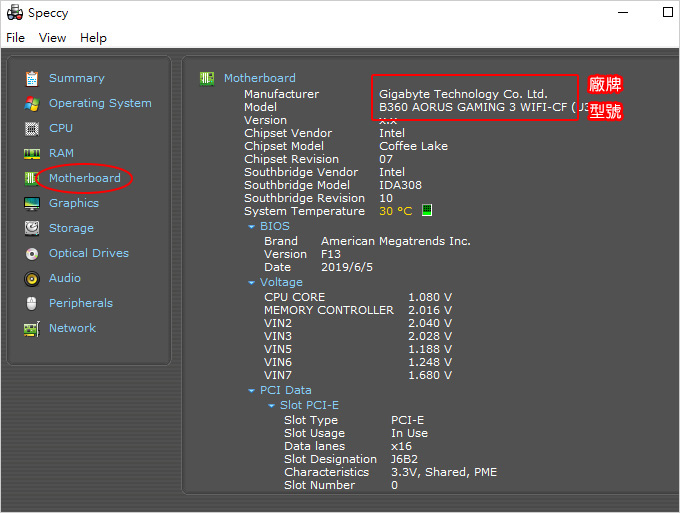680x513 pixels.
Task: Collapse the Voltage section arrow
Action: [251, 283]
